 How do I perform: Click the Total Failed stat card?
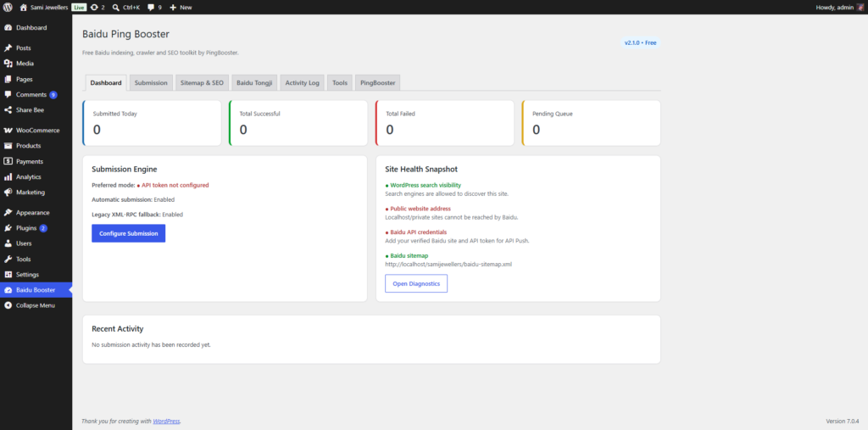click(444, 123)
